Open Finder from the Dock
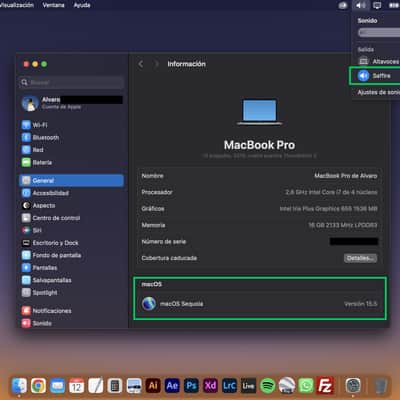This screenshot has width=400, height=400. click(x=19, y=386)
